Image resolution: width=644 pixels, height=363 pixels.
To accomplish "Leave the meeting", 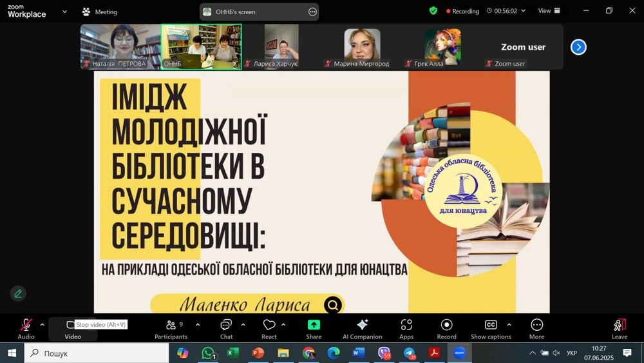I will [x=619, y=328].
